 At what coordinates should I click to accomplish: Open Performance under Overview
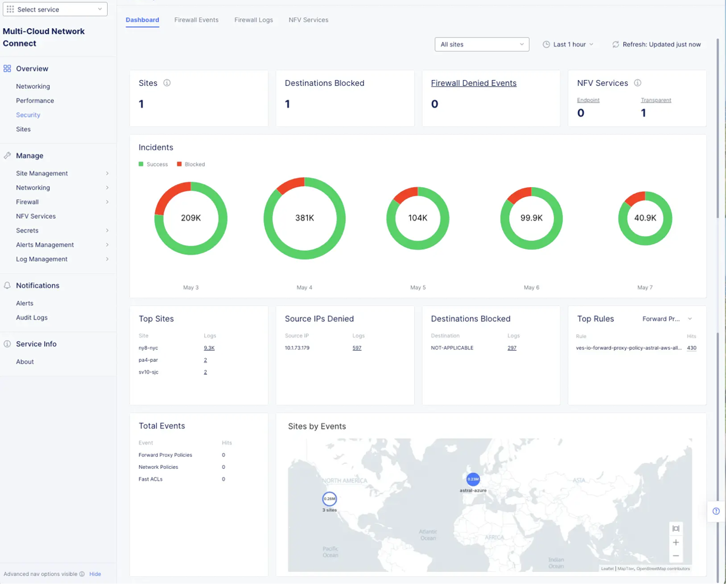[x=35, y=101]
